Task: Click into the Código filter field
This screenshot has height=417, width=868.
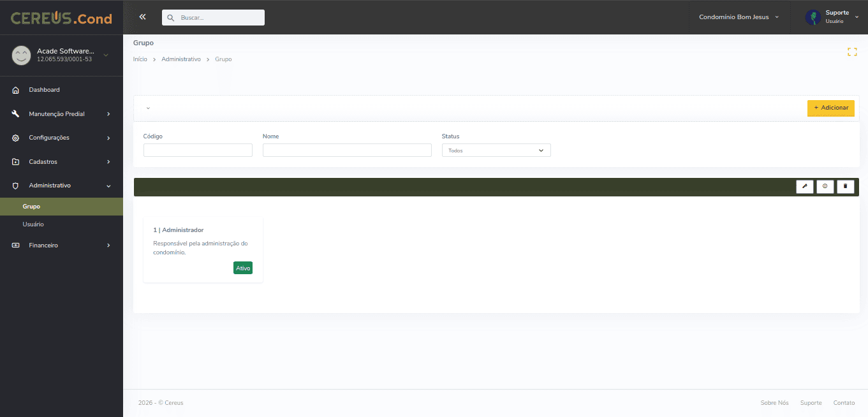Action: (x=198, y=150)
